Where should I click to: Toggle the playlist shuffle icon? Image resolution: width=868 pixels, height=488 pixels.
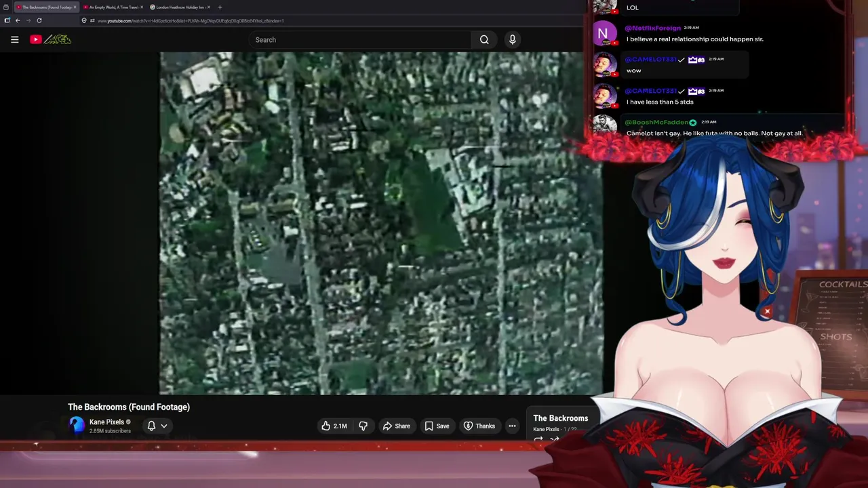tap(555, 439)
